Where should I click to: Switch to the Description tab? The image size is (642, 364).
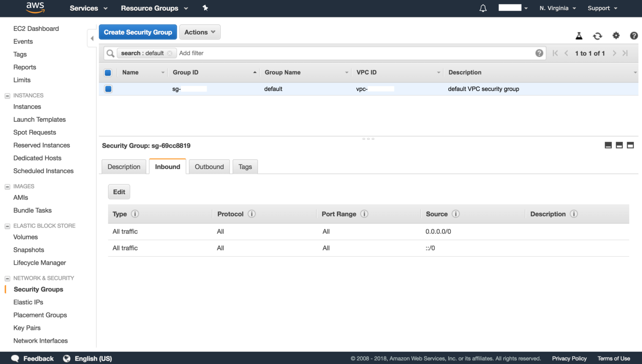(x=124, y=167)
